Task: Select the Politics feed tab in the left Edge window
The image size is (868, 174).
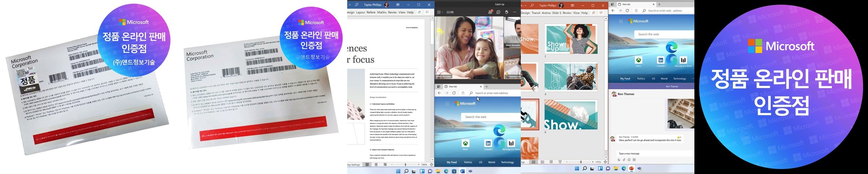Action: (468, 162)
